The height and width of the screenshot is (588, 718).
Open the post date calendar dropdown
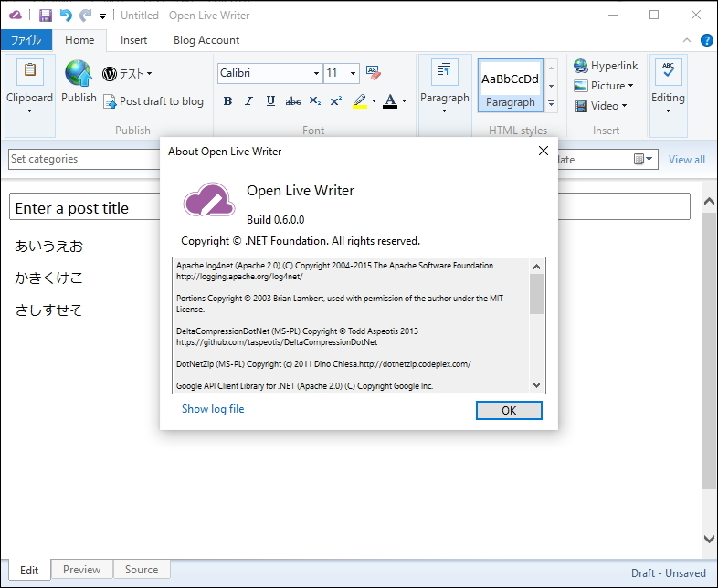pos(643,159)
